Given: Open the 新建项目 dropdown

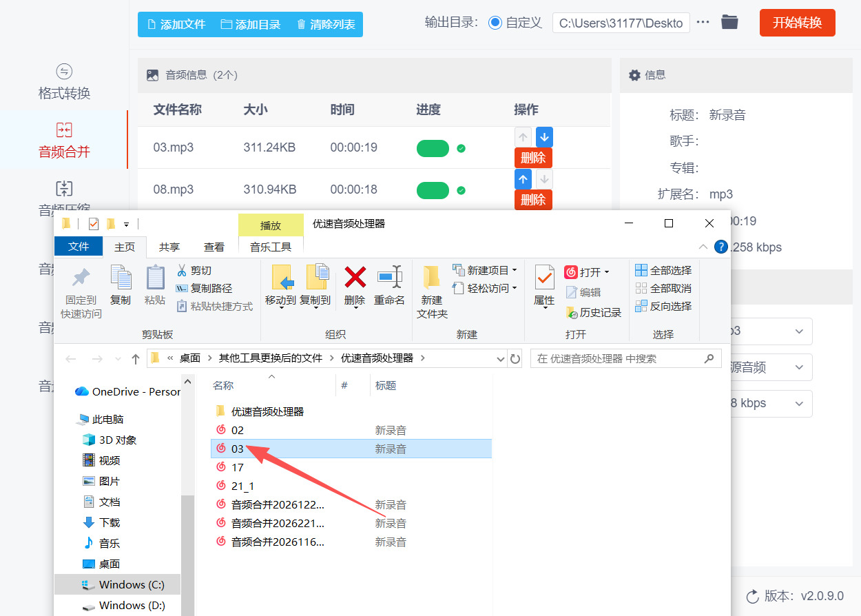Looking at the screenshot, I should (x=485, y=270).
